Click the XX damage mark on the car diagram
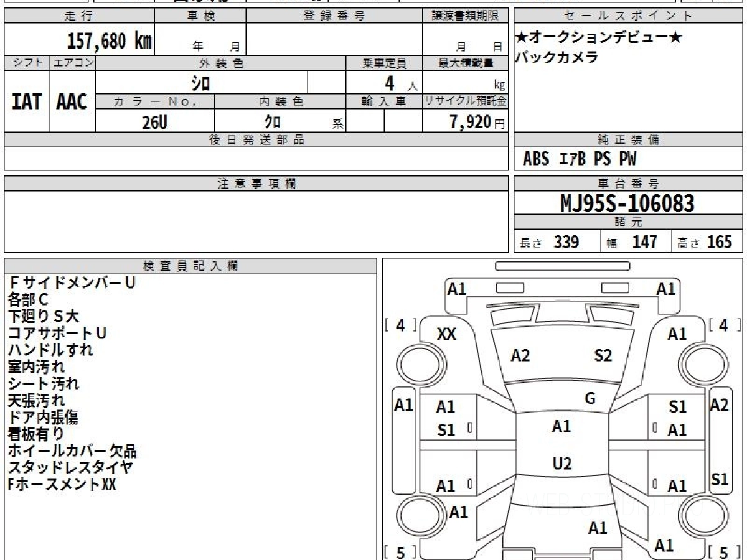Image resolution: width=747 pixels, height=560 pixels. pos(446,334)
